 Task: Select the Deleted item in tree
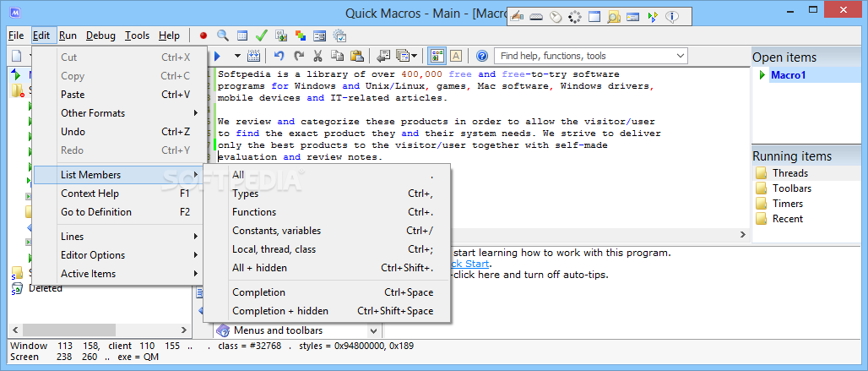46,288
